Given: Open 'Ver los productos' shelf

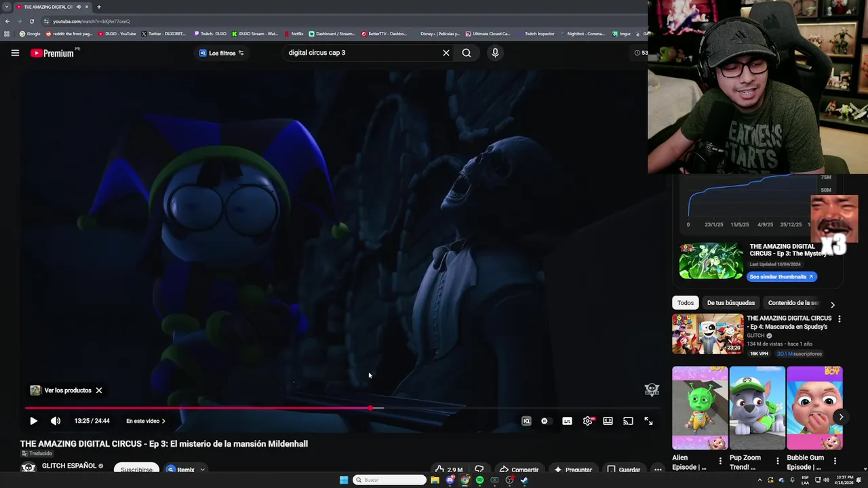Looking at the screenshot, I should pos(61,390).
